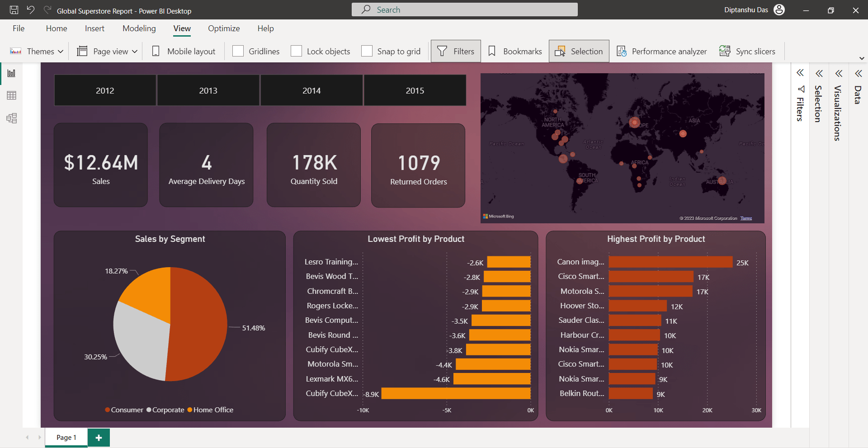This screenshot has height=448, width=868.
Task: Expand the Filters pane chevron
Action: pos(800,73)
